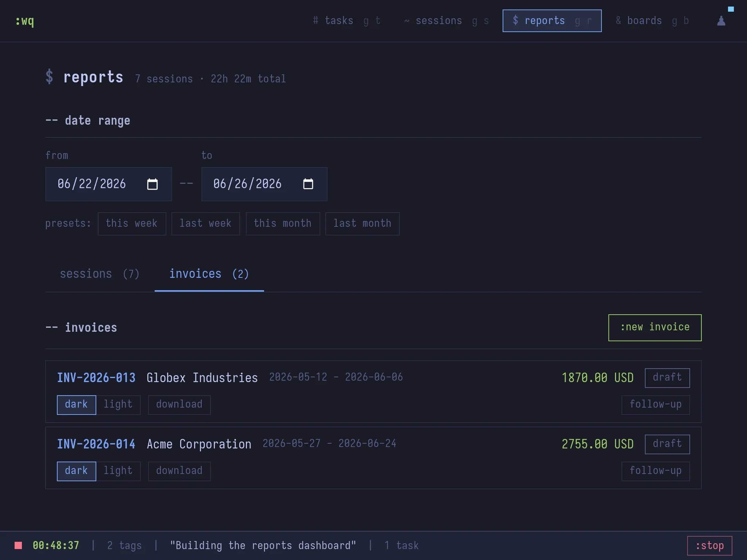Screen dimensions: 747x560
Task: Open the user profile icon
Action: point(721,21)
